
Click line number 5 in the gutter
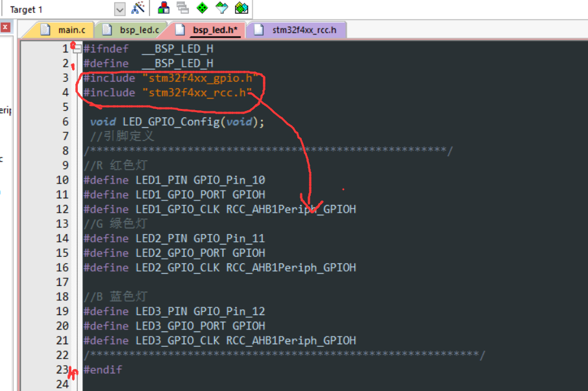[66, 107]
